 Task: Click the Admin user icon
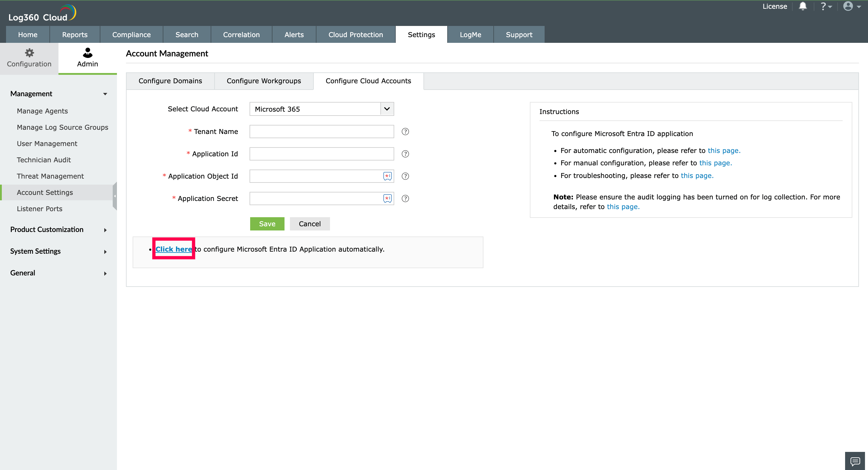(x=87, y=53)
